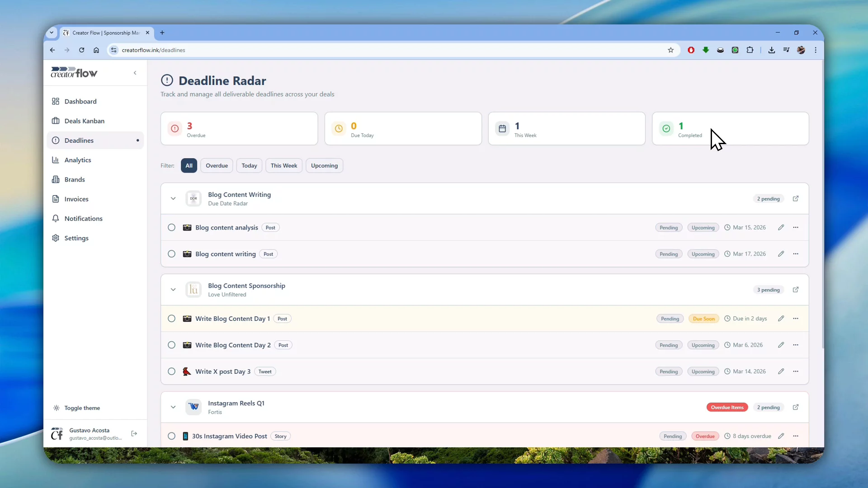
Task: Click the edit pencil for Blog content analysis
Action: pyautogui.click(x=781, y=227)
